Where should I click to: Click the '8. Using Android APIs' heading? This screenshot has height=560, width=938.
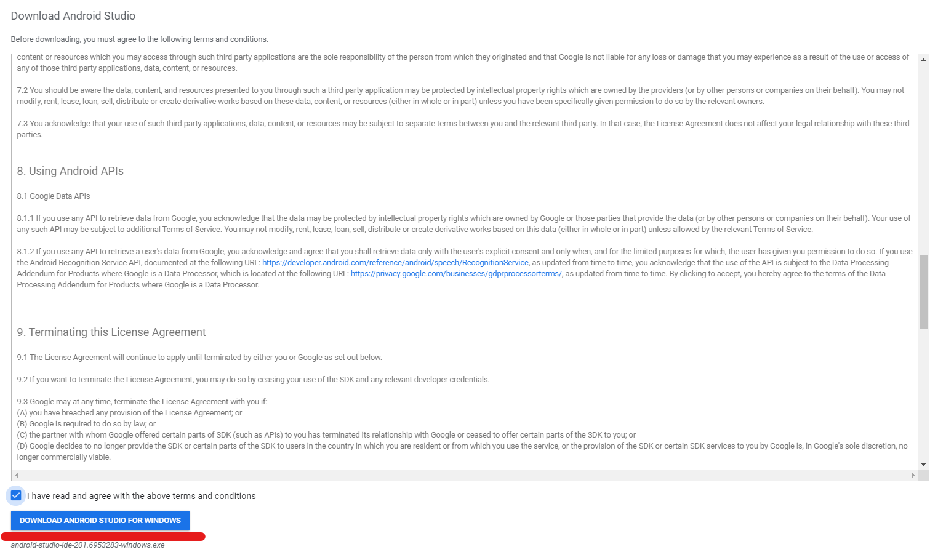70,171
